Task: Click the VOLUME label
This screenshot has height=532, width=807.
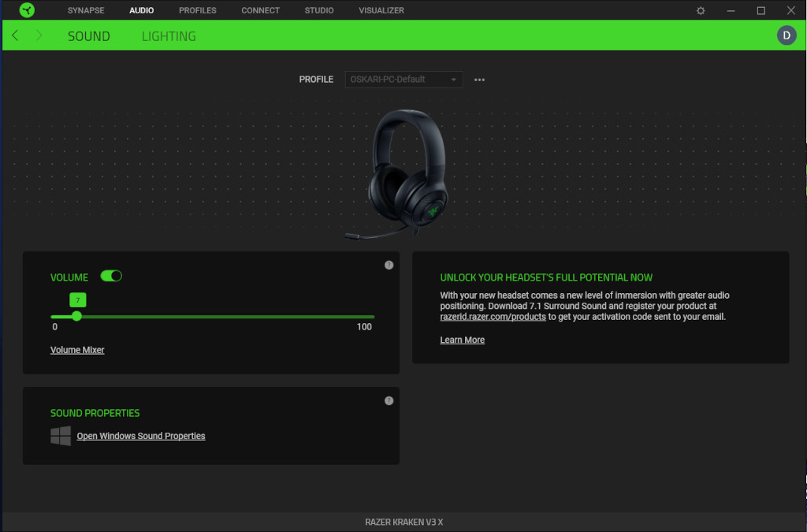Action: point(69,277)
